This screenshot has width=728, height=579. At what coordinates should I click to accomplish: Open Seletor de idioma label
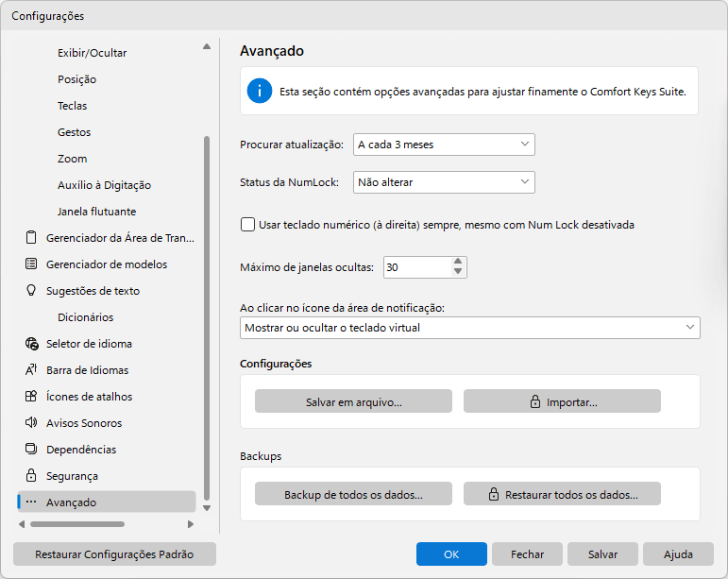(89, 344)
